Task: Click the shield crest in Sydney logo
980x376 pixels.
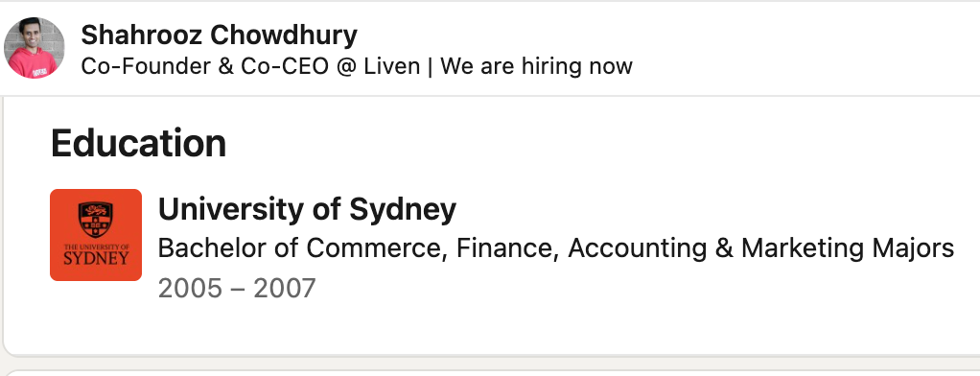Action: coord(96,220)
